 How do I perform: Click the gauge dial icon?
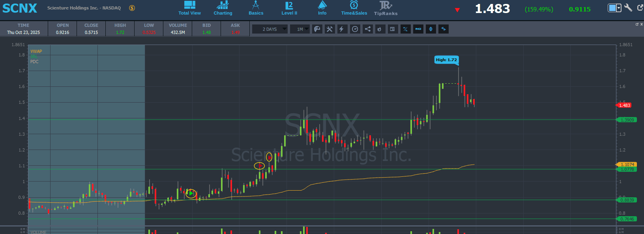click(x=355, y=29)
